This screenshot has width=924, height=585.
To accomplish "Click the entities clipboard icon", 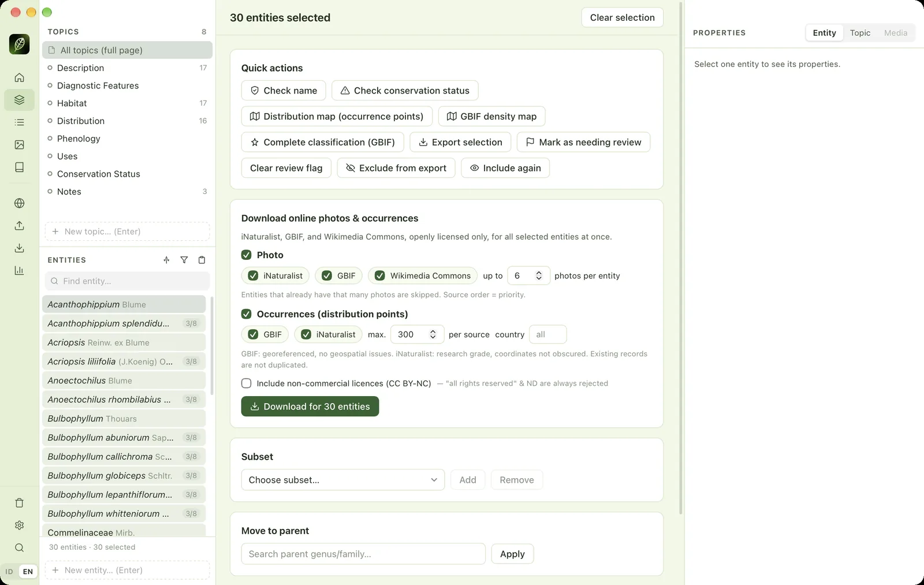I will 202,260.
